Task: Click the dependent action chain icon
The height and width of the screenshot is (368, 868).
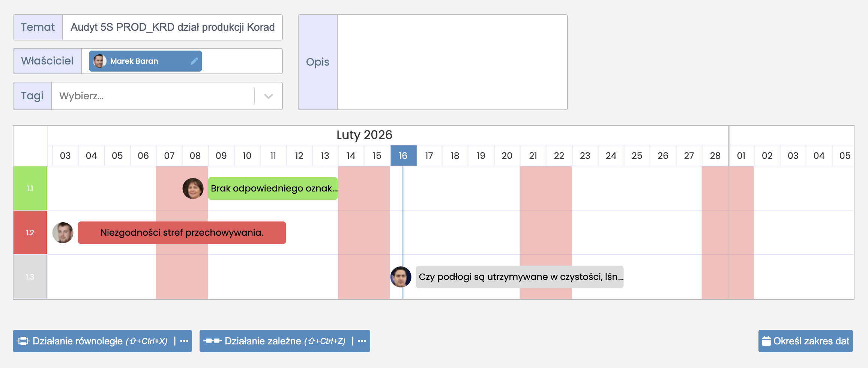Action: 212,341
